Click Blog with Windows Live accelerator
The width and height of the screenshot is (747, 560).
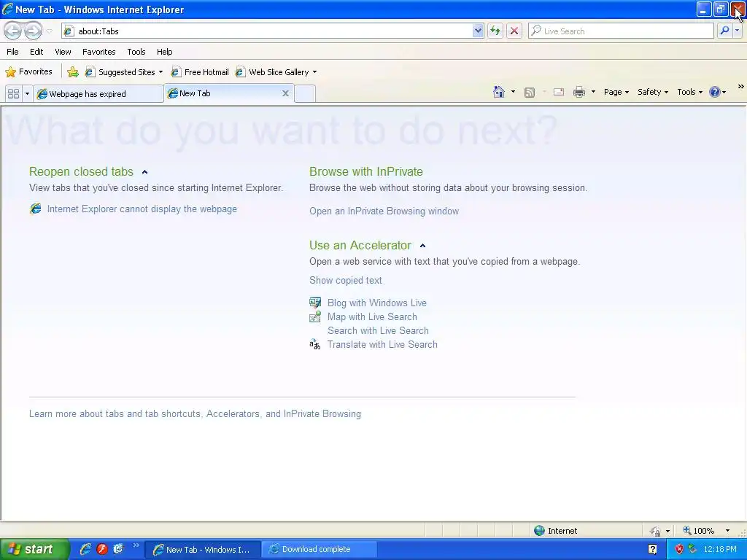tap(376, 303)
